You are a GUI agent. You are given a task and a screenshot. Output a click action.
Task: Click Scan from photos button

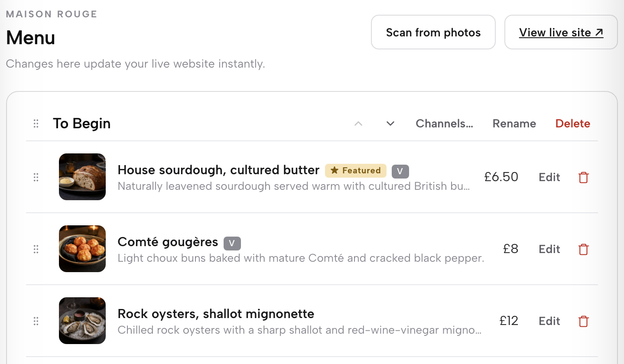433,32
